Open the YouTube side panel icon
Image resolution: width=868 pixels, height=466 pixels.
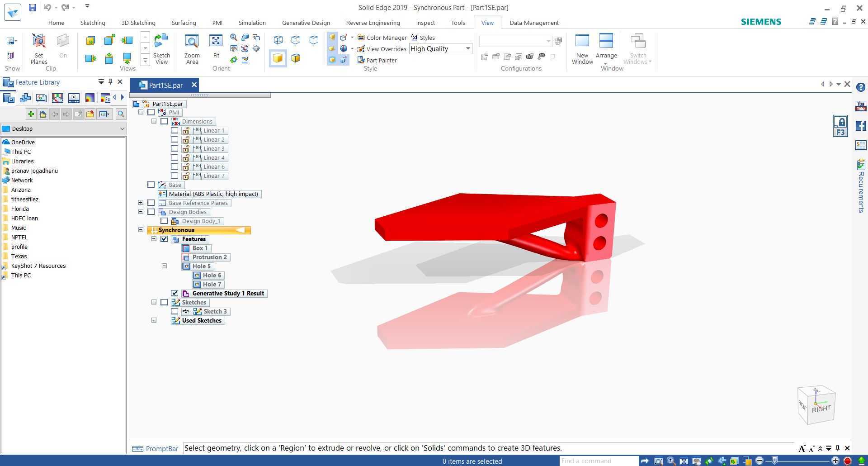point(861,106)
